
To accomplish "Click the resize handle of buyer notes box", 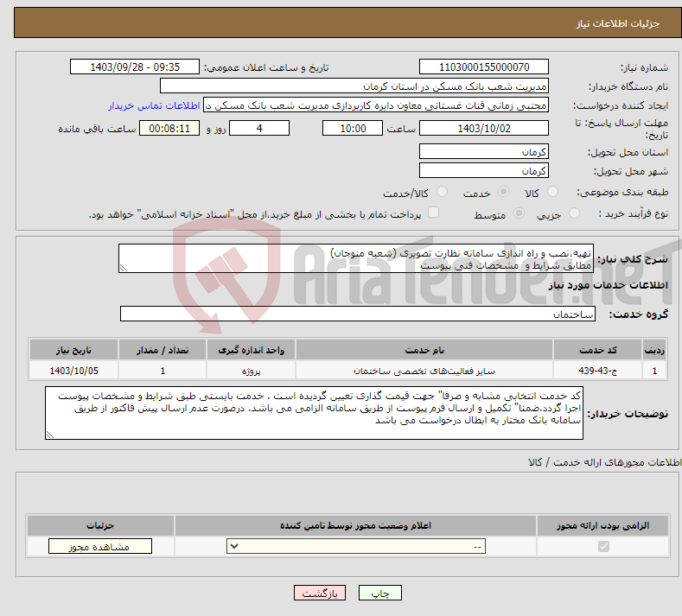I will click(x=49, y=435).
